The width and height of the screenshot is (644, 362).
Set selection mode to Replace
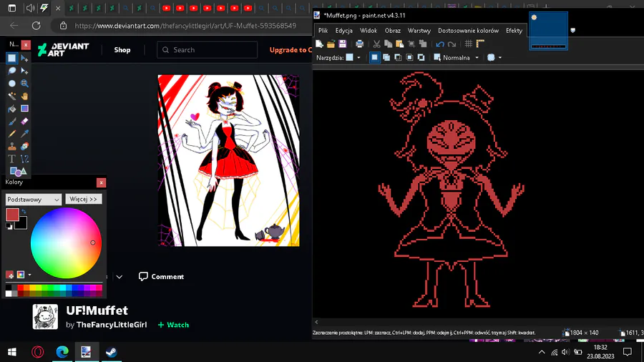point(374,57)
